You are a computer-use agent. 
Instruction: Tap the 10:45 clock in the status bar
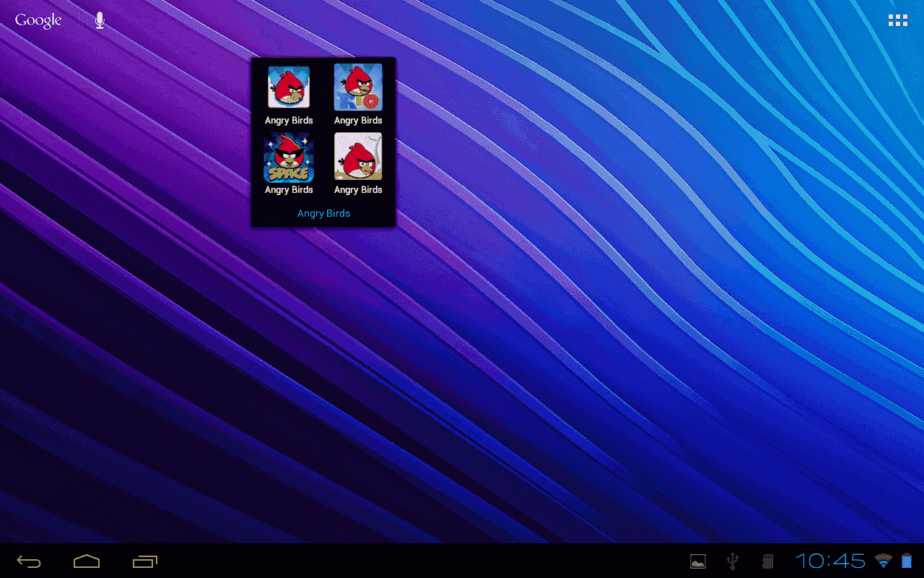(830, 561)
